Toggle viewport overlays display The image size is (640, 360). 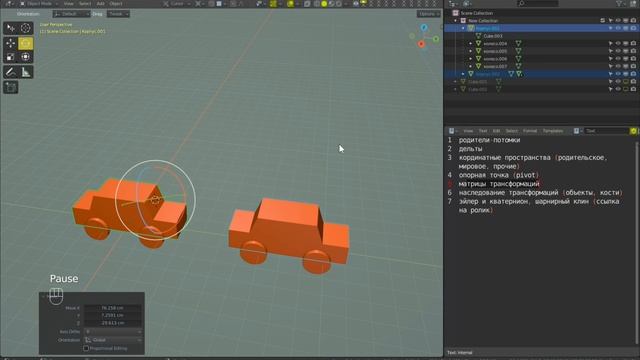290,4
